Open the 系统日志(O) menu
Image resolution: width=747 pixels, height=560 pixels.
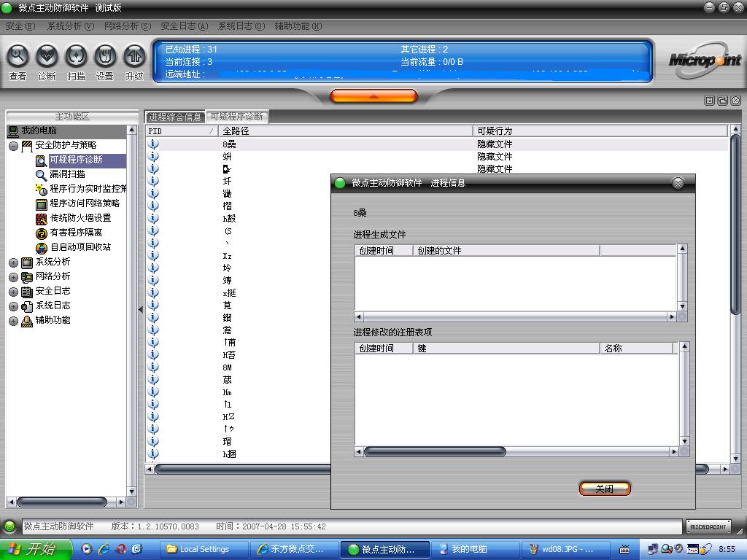[x=241, y=26]
